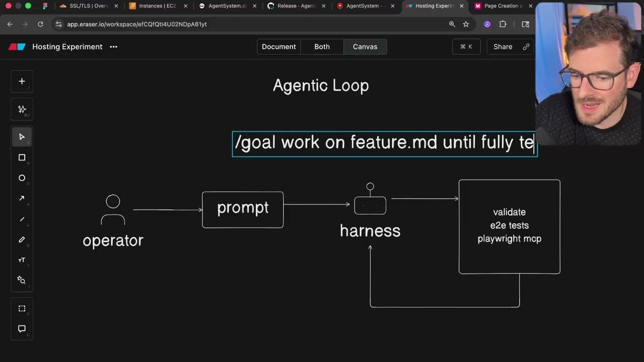
Task: Select the rectangle shape tool
Action: 22,157
